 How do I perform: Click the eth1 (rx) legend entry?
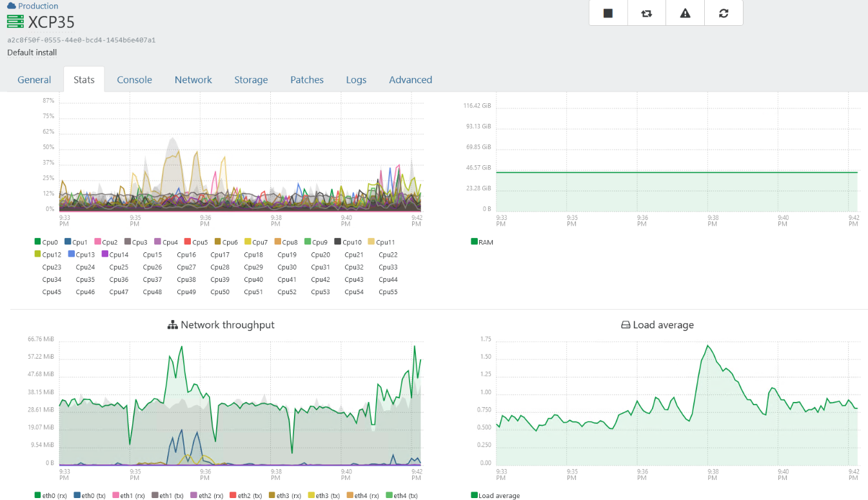pos(128,495)
